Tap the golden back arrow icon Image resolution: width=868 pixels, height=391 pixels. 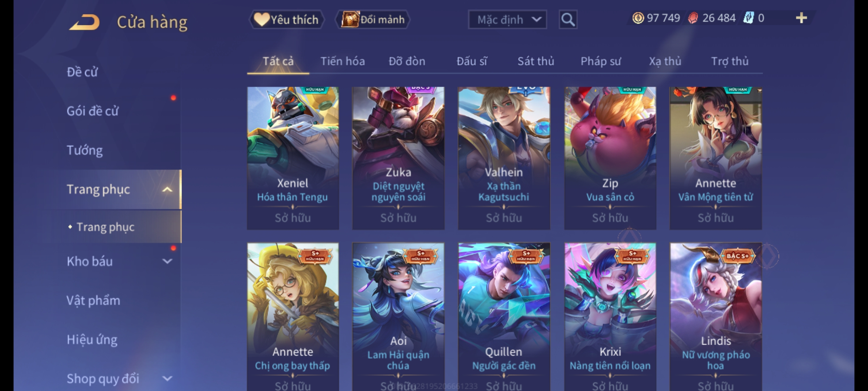[x=84, y=22]
